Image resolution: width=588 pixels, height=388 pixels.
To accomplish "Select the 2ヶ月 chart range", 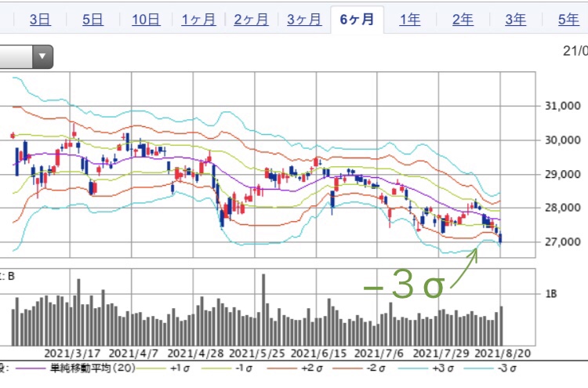I will click(251, 20).
